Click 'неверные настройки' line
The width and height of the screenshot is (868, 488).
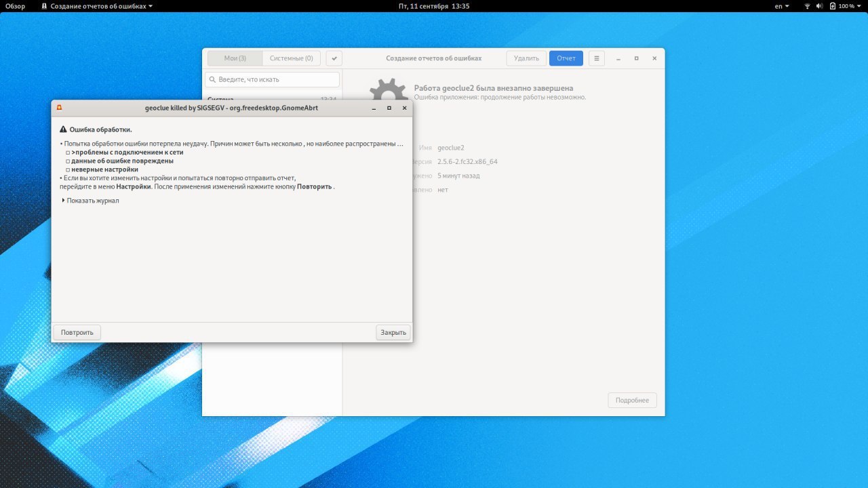coord(104,169)
